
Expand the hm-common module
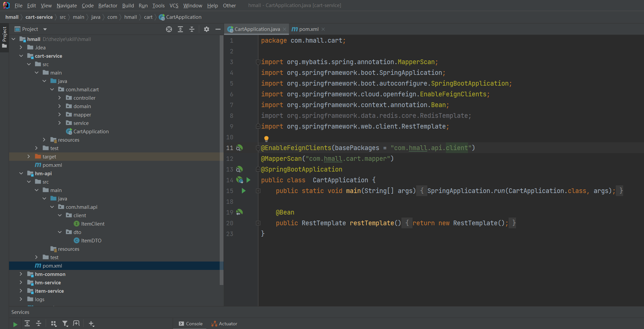pos(21,274)
